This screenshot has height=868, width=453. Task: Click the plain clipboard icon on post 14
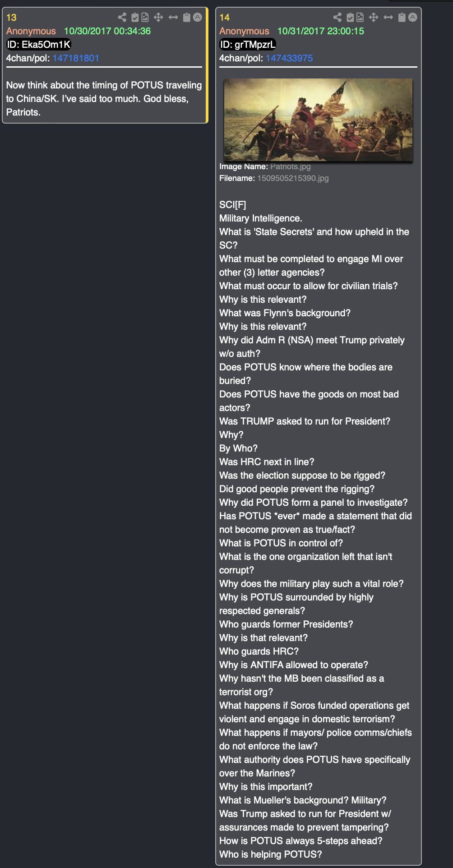click(402, 17)
